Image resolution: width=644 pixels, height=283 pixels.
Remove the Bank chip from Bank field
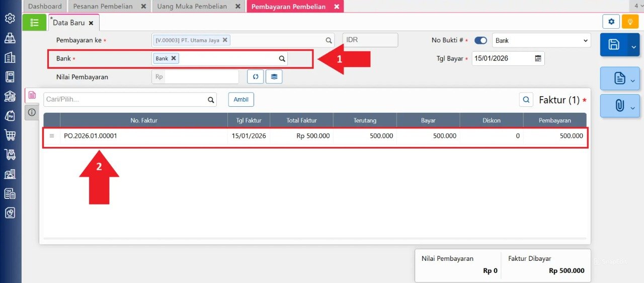pyautogui.click(x=174, y=58)
